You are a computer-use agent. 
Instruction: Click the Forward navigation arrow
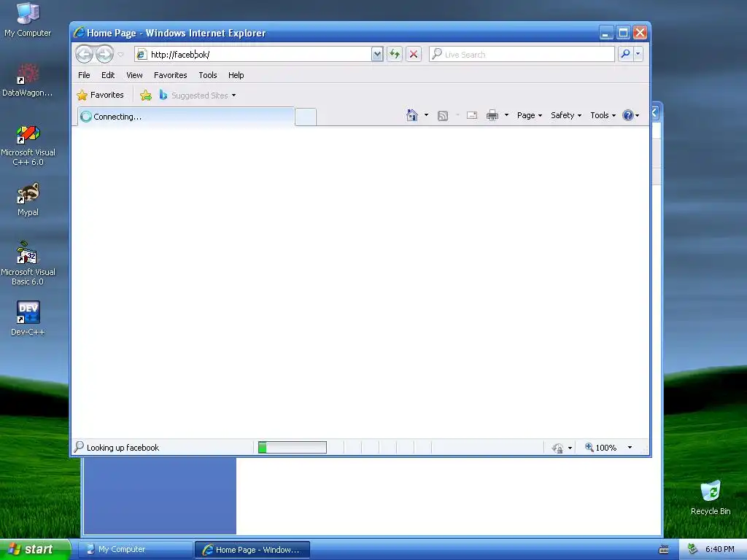(104, 54)
